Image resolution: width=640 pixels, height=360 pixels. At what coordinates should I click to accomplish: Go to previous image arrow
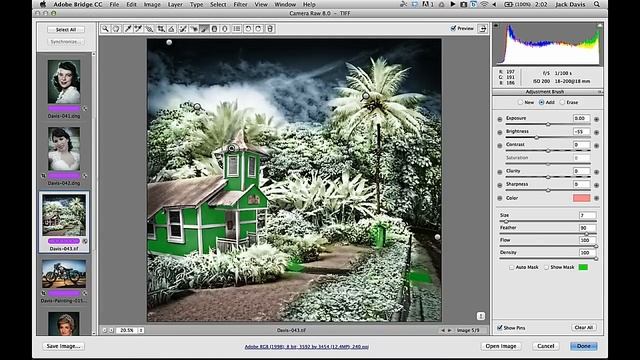tap(443, 330)
